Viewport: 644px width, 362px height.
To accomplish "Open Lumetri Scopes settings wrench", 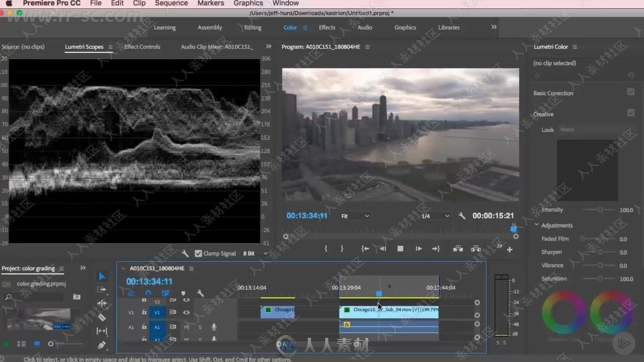I will click(185, 253).
